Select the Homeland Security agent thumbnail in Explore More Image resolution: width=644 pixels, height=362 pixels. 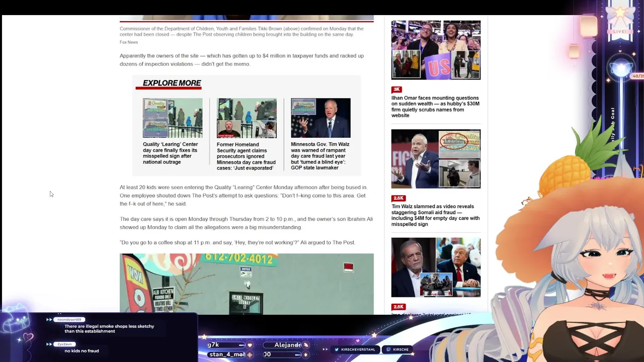[247, 118]
